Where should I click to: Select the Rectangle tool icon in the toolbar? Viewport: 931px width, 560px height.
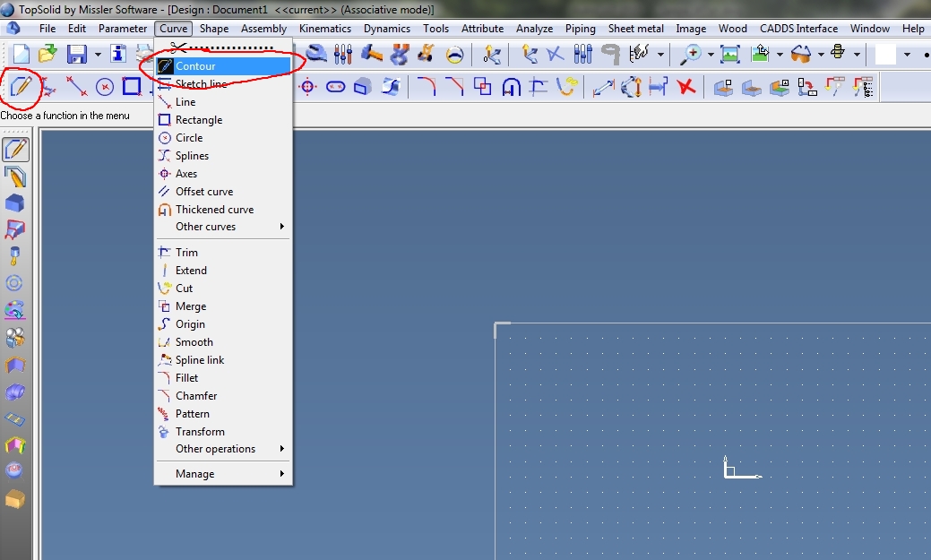(131, 87)
